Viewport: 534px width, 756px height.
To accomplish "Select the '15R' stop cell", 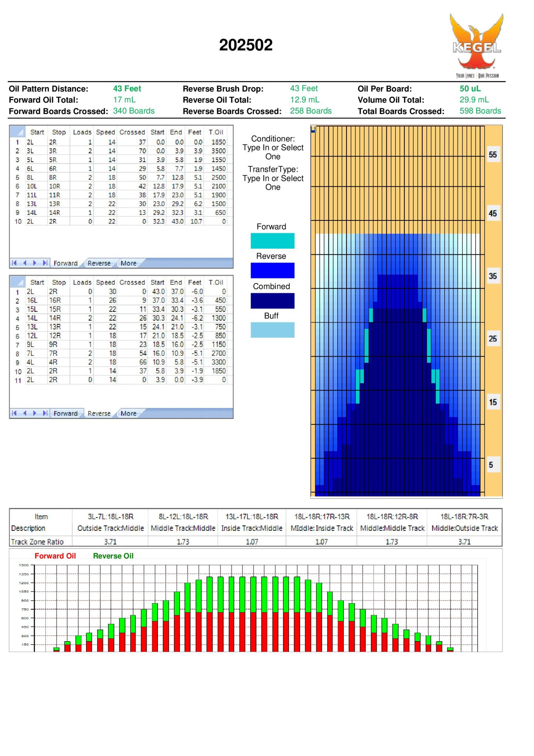I will coord(59,309).
